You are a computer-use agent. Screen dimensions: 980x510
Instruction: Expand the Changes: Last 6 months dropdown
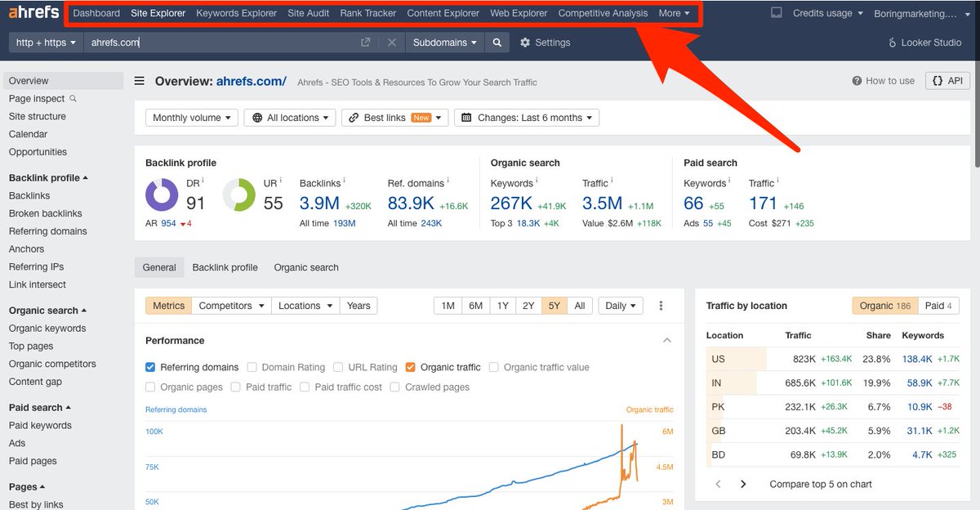pos(525,117)
